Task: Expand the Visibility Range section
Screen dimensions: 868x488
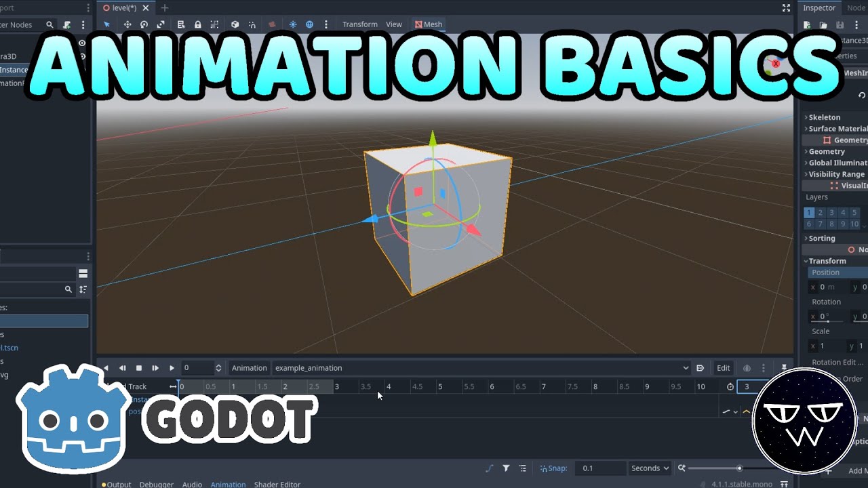Action: tap(834, 174)
